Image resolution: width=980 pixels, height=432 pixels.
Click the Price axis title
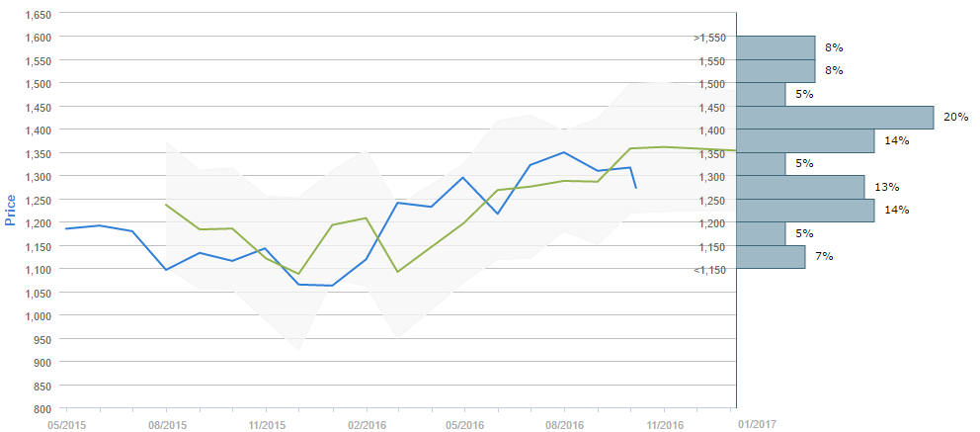point(12,210)
